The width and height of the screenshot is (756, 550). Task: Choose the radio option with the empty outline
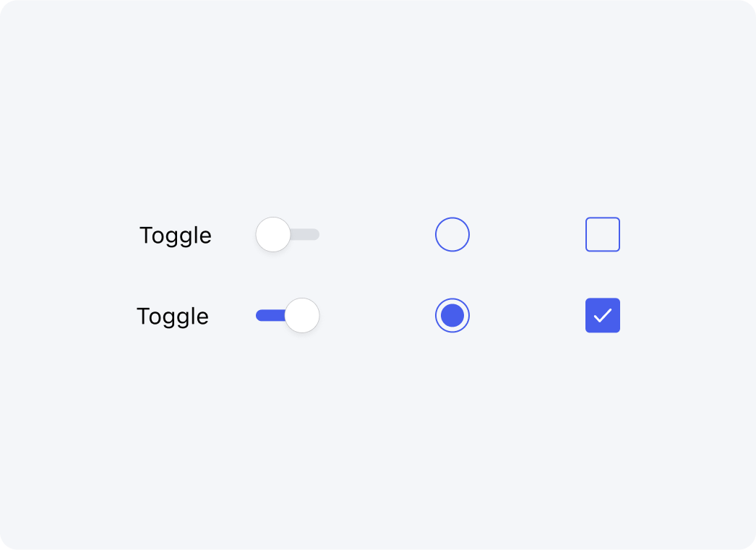click(x=452, y=234)
